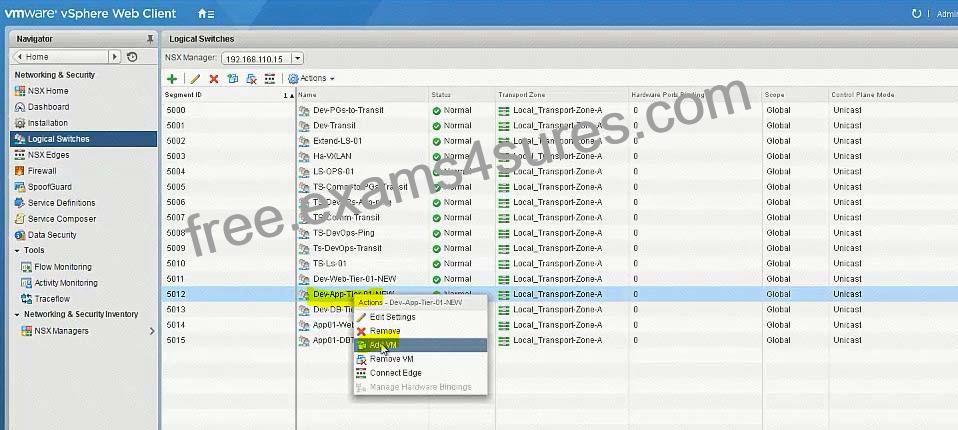The height and width of the screenshot is (430, 958).
Task: Sort by Scope column header
Action: pyautogui.click(x=795, y=95)
